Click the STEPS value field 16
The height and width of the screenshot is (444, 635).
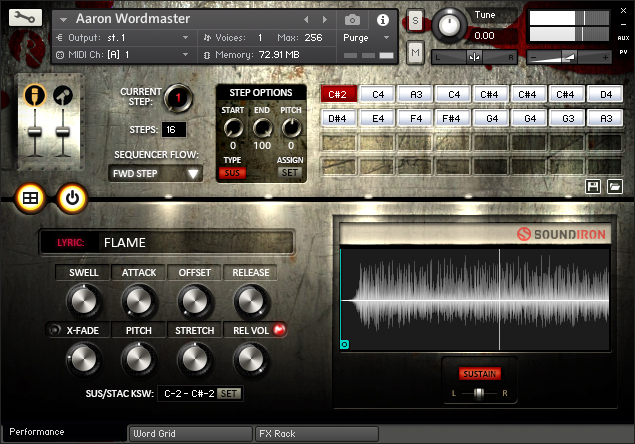174,130
